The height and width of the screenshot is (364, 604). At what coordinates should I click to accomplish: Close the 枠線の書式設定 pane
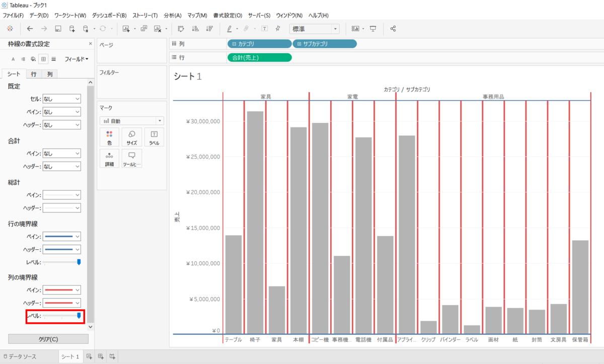click(91, 44)
